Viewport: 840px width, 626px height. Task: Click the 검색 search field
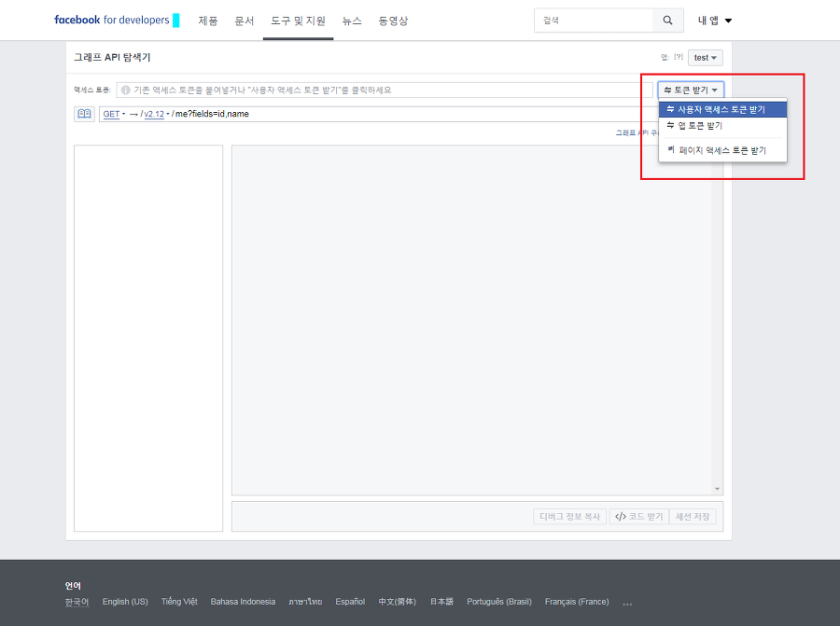593,21
